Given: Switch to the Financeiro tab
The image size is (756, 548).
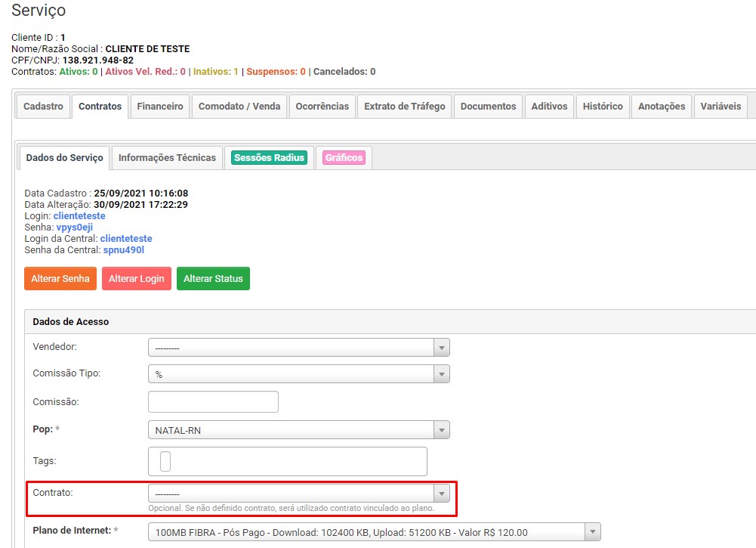Looking at the screenshot, I should pyautogui.click(x=160, y=107).
